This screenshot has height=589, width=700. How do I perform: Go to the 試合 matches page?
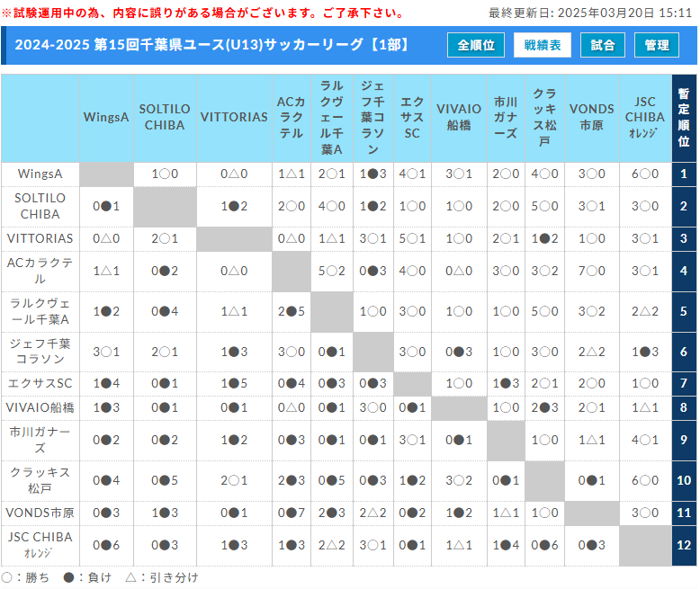click(x=603, y=45)
